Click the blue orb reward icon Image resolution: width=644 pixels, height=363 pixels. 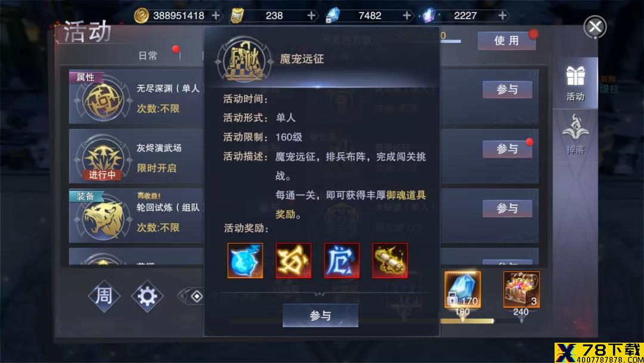click(245, 260)
